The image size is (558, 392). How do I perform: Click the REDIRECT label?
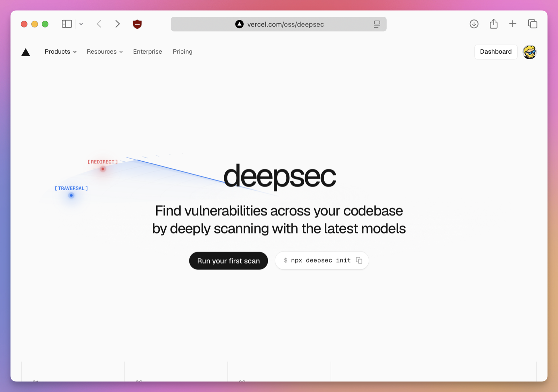103,162
